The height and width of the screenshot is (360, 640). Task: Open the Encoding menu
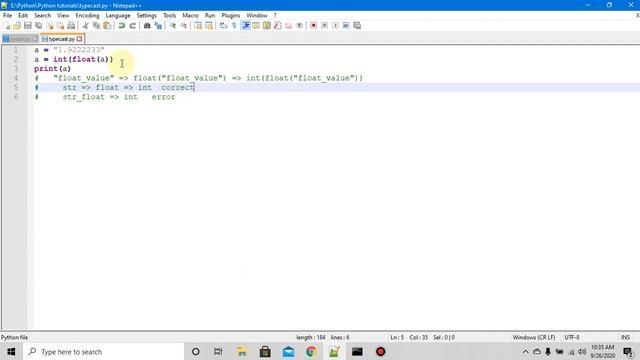(87, 16)
